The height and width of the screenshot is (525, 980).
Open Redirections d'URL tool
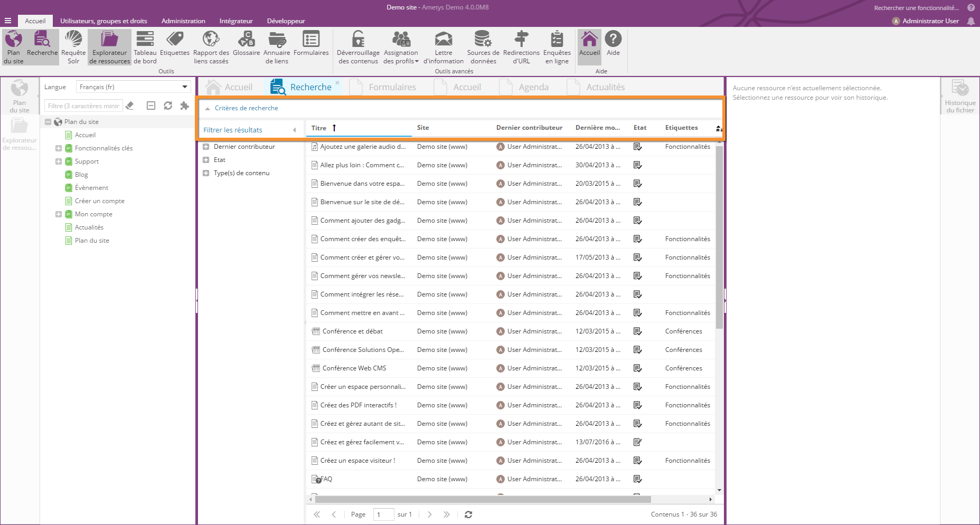pyautogui.click(x=521, y=47)
